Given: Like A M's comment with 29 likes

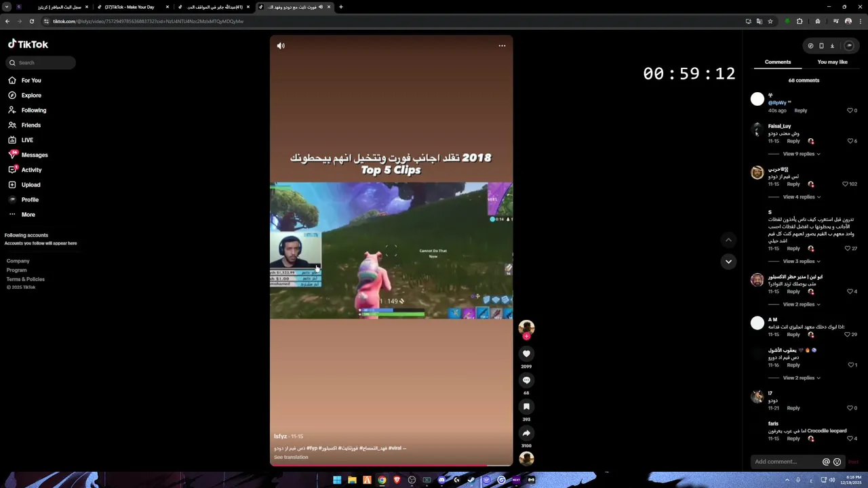Looking at the screenshot, I should pyautogui.click(x=848, y=335).
